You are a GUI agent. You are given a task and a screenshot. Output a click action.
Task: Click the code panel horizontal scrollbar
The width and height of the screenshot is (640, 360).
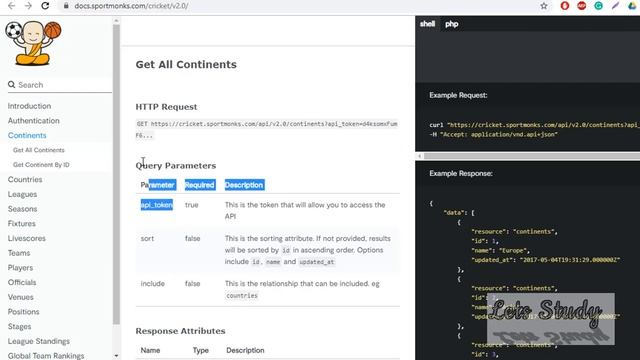pyautogui.click(x=532, y=156)
